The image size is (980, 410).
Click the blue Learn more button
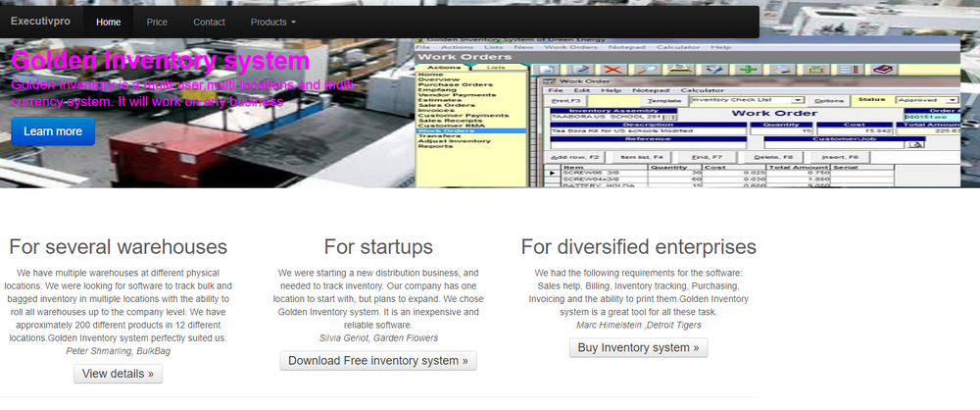tap(53, 131)
